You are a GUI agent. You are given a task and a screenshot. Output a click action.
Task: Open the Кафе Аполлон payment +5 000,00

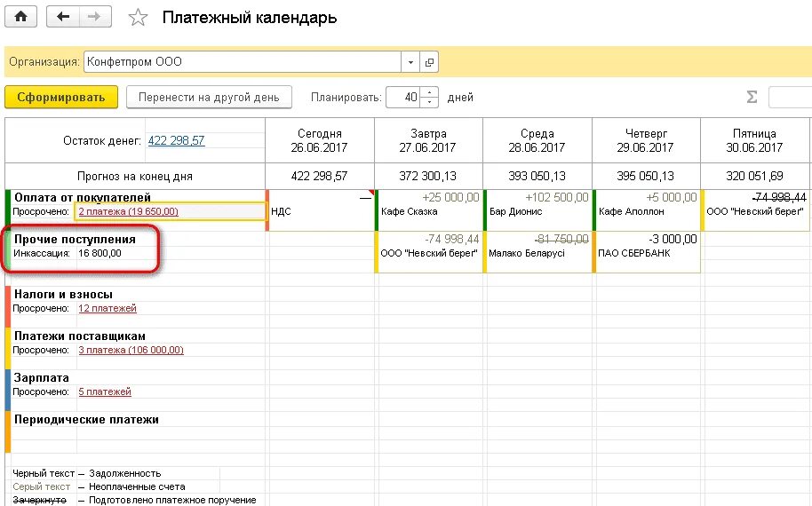[646, 210]
